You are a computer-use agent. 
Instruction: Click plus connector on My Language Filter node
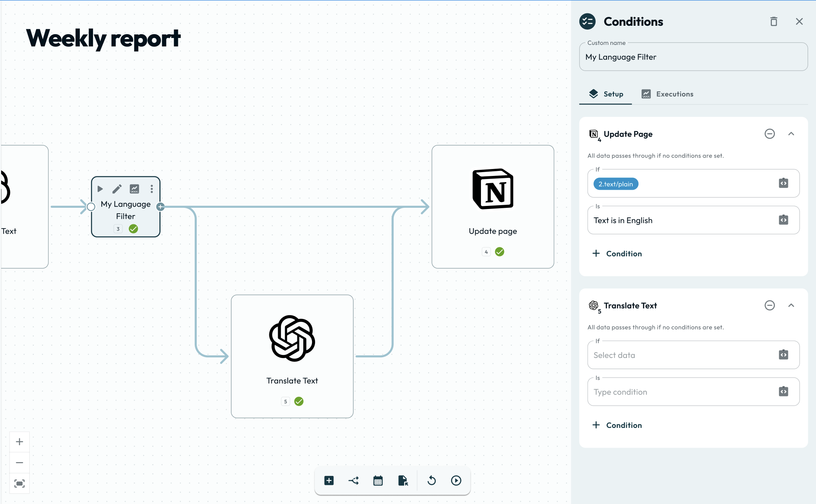point(161,207)
